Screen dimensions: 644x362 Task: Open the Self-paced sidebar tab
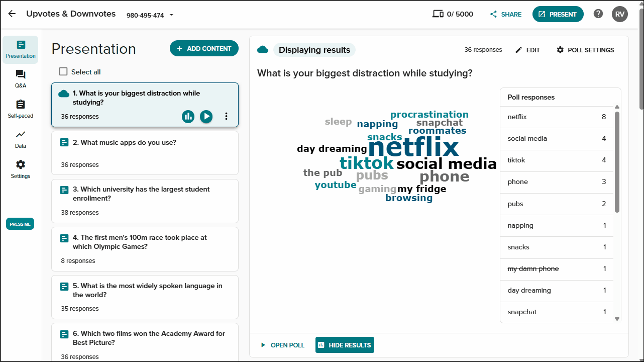point(21,109)
